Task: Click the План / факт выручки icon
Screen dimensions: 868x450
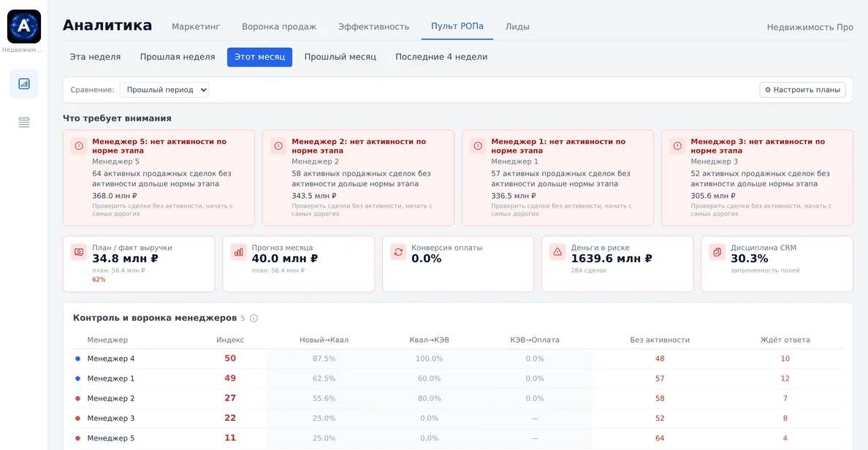Action: pos(79,253)
